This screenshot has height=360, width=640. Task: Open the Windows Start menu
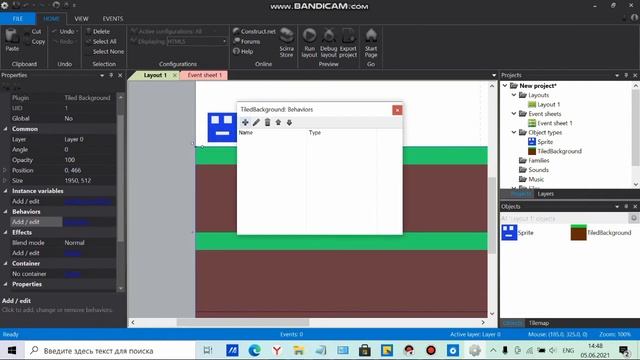tap(12, 351)
